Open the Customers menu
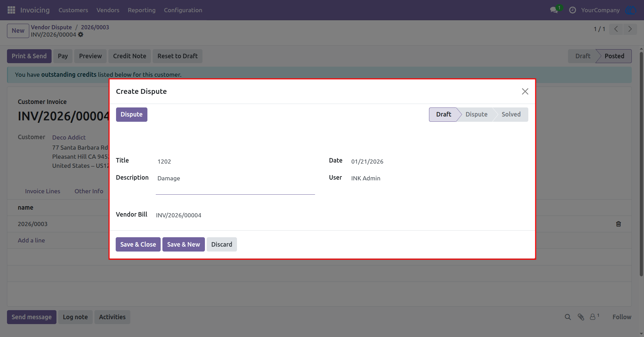Screen dimensions: 644x337 tap(73, 10)
